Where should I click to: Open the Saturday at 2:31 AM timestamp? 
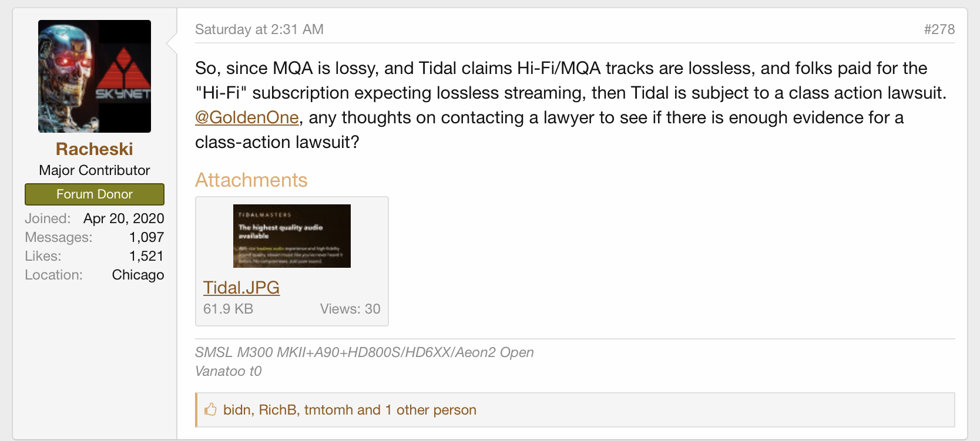point(259,29)
